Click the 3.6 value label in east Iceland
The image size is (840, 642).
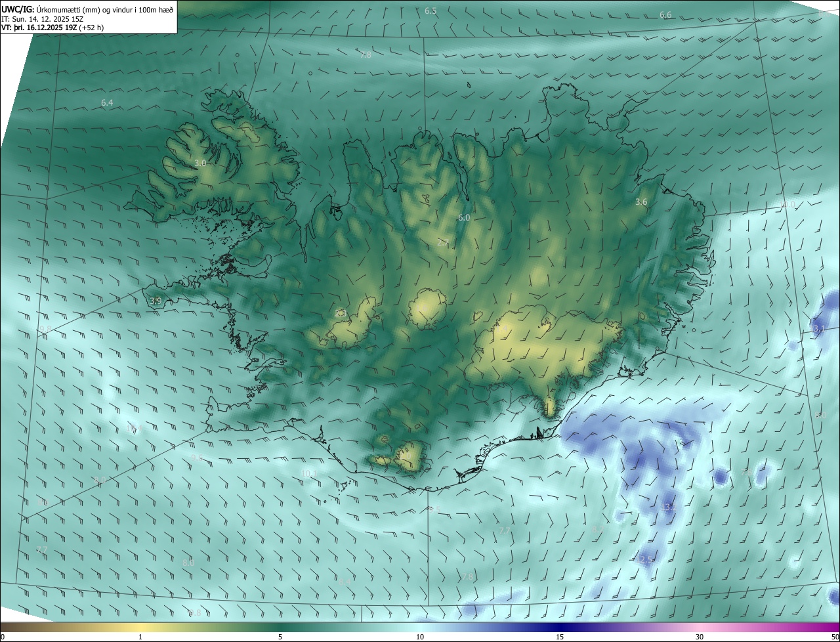pyautogui.click(x=641, y=202)
